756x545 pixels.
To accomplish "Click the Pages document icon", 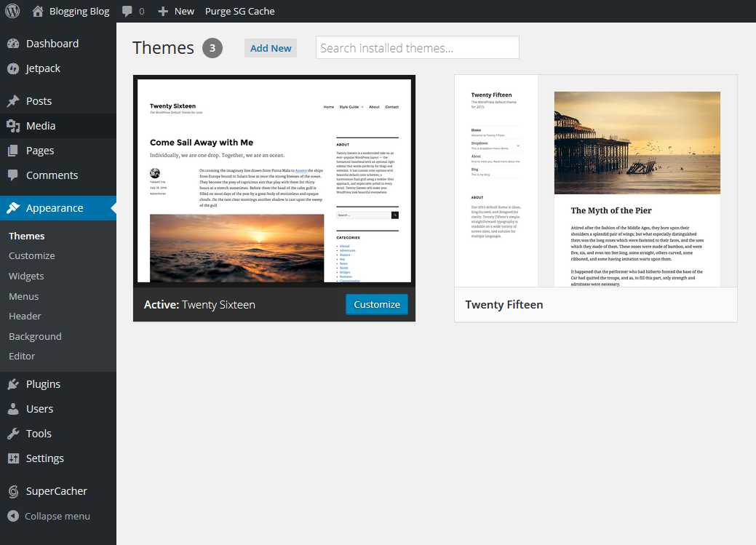I will (x=13, y=151).
